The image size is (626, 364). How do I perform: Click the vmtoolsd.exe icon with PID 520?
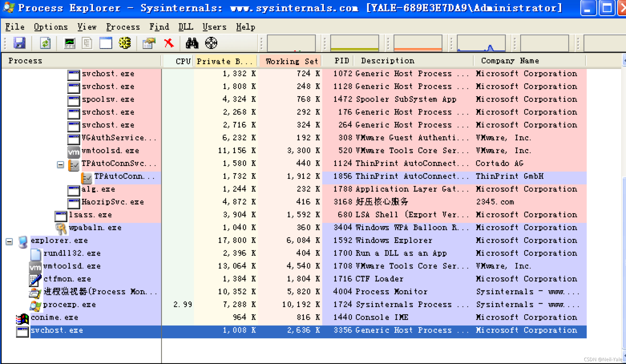[x=74, y=152]
